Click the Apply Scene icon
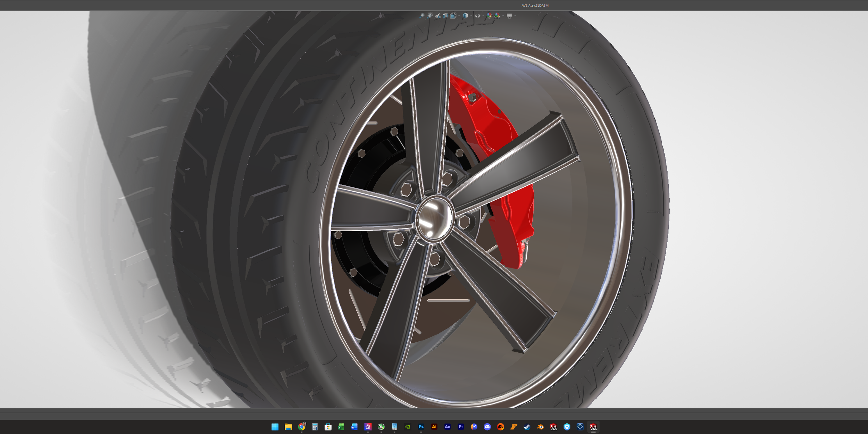 click(x=497, y=16)
